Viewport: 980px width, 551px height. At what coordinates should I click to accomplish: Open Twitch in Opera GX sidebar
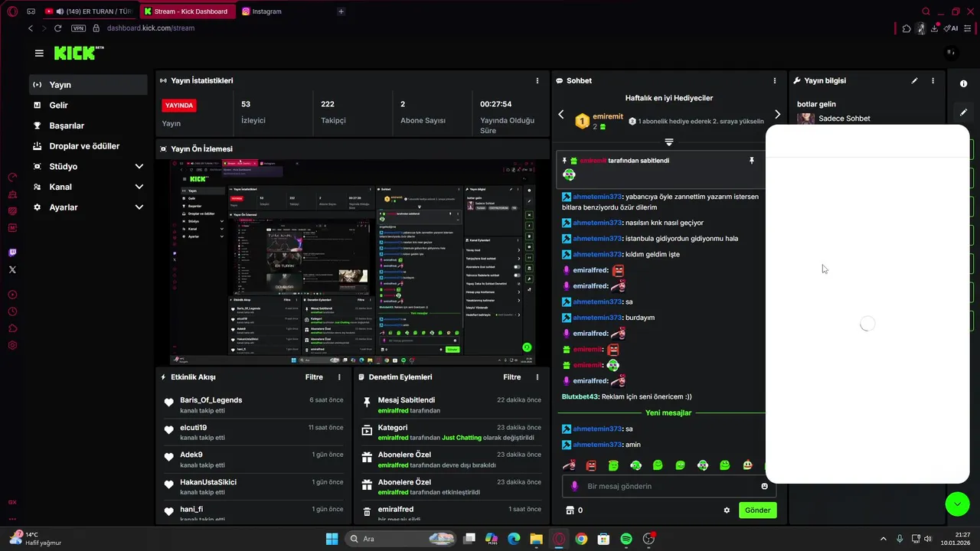tap(12, 253)
